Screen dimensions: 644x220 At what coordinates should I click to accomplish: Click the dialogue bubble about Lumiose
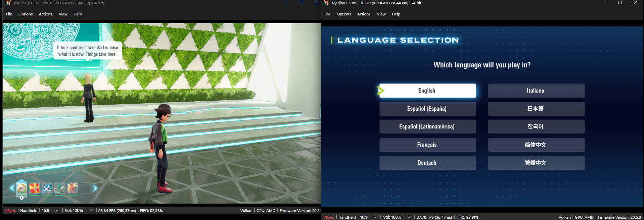coord(88,51)
